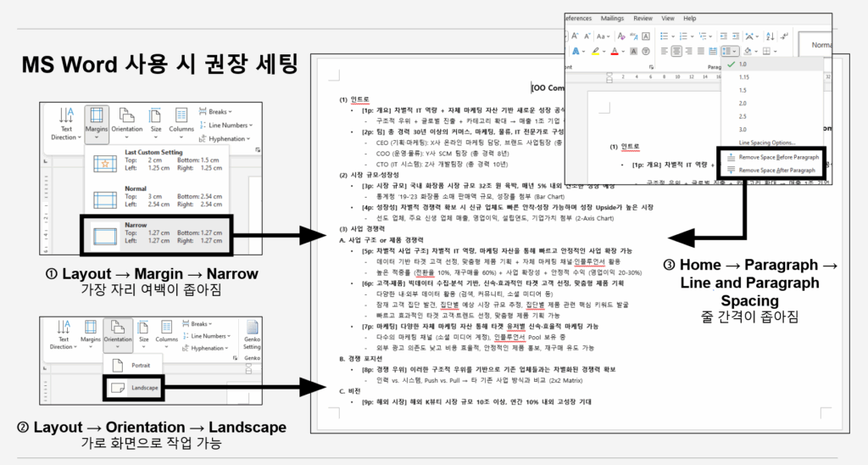
Task: Click the Align Right icon
Action: click(x=688, y=52)
